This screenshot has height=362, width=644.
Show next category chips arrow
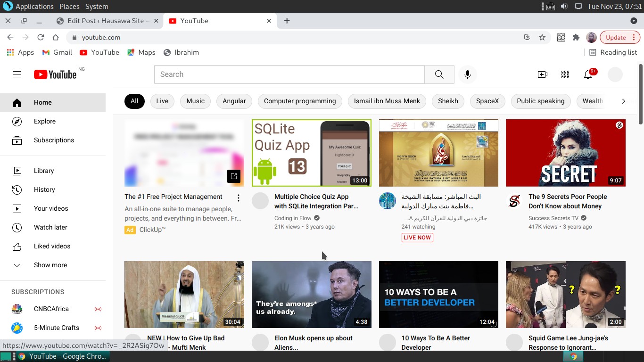[x=623, y=101]
